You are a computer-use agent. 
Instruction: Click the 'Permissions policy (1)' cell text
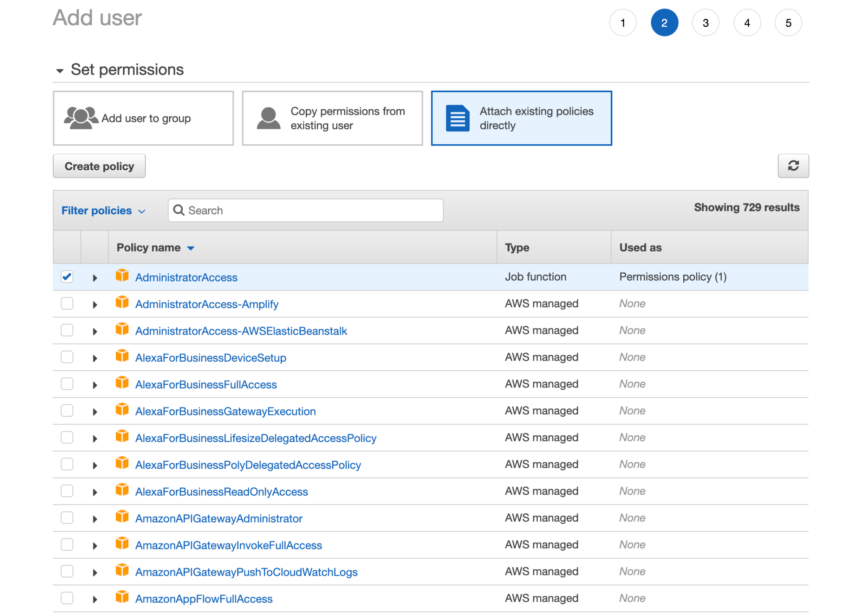(x=673, y=277)
